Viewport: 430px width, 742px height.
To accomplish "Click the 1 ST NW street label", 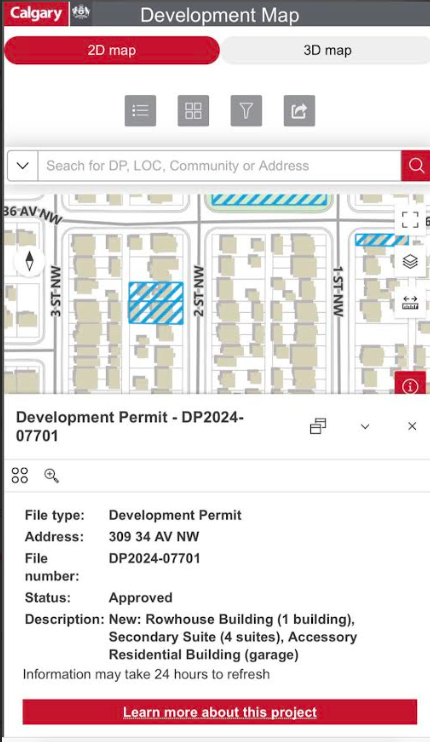I will [x=338, y=291].
